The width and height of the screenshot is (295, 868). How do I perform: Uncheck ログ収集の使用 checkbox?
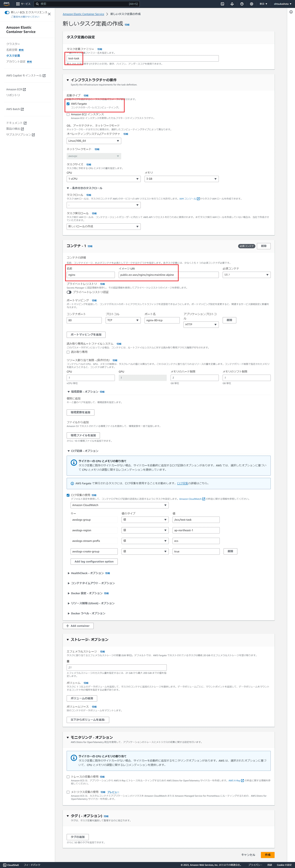tap(68, 495)
